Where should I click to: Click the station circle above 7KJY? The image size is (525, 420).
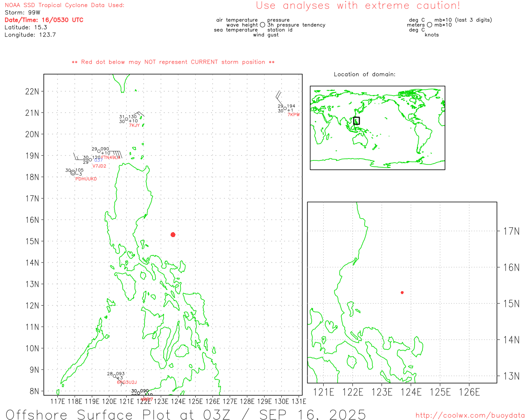127,119
